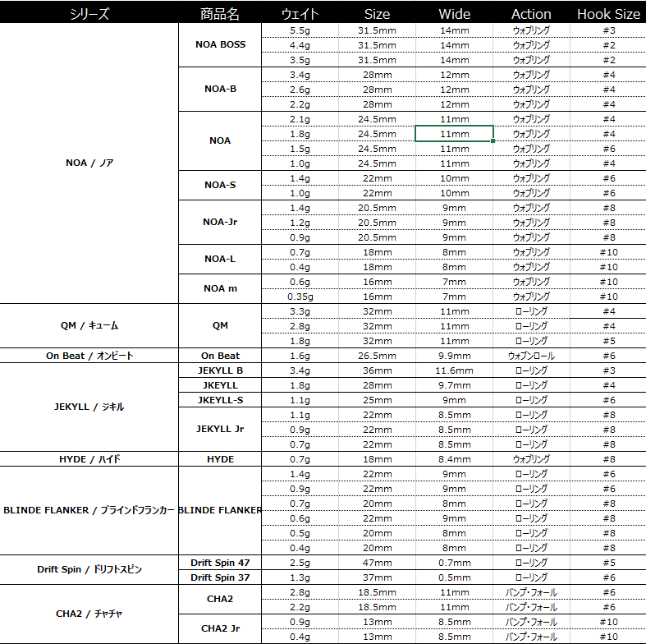Select the NOA BOSS product name cell
The image size is (646, 644).
pyautogui.click(x=220, y=44)
